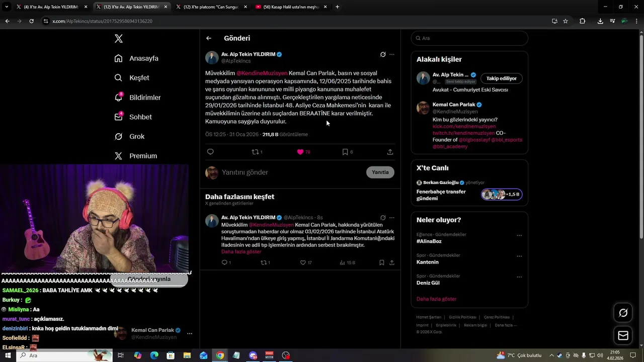Open Kemal Can Parlak in Alakalı kişiler
The width and height of the screenshot is (644, 362).
pyautogui.click(x=454, y=105)
